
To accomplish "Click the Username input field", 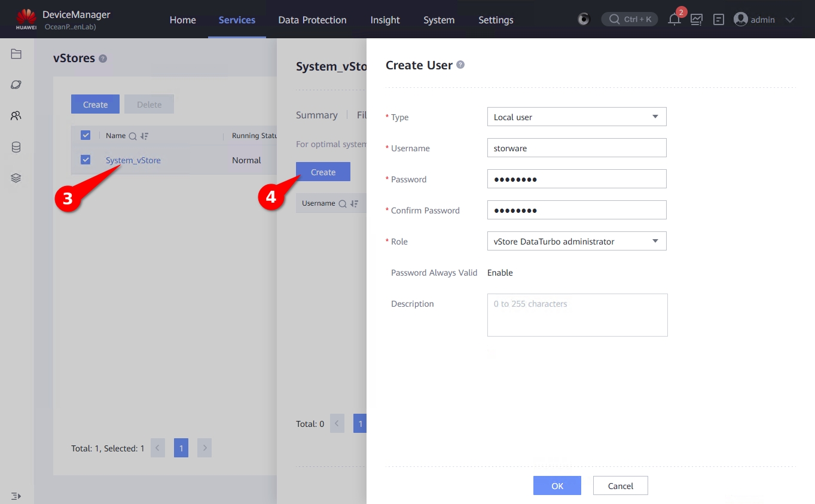I will [x=576, y=148].
